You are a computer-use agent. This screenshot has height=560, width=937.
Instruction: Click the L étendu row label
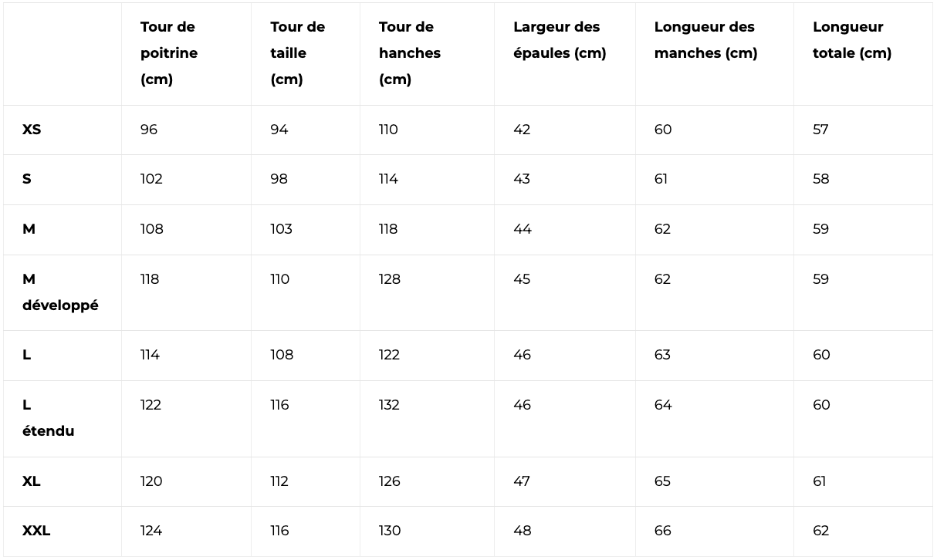pos(48,418)
